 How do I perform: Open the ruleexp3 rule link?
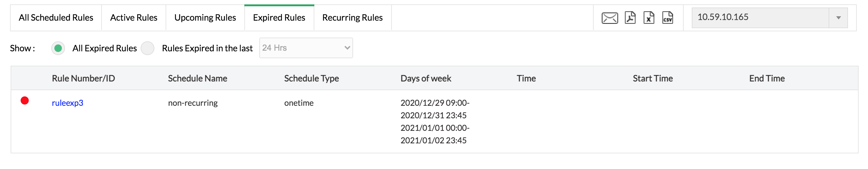[x=67, y=103]
